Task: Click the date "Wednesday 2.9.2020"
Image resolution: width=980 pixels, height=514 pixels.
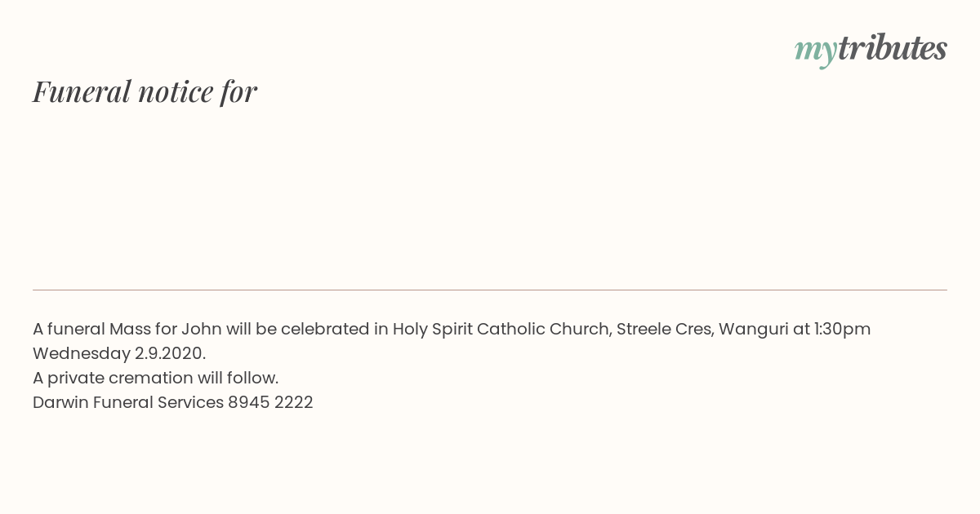Action: tap(119, 353)
